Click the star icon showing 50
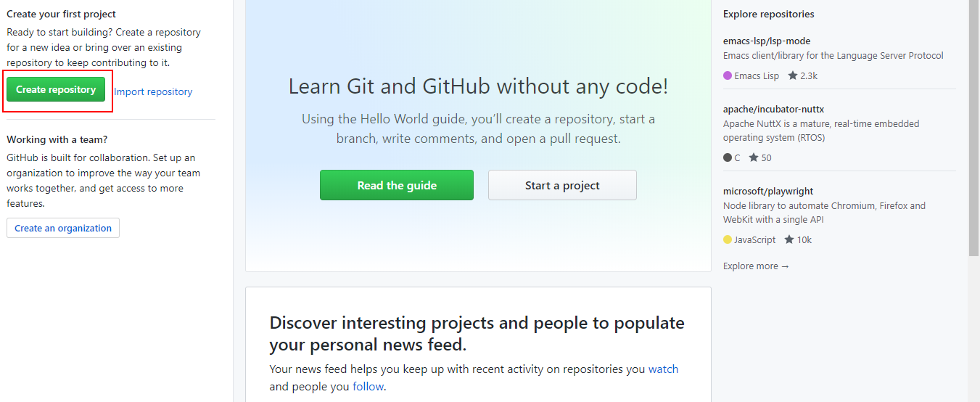 pyautogui.click(x=754, y=157)
